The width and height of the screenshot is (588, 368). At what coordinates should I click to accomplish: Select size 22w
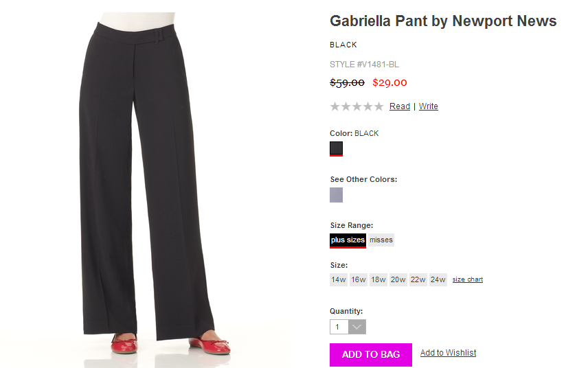(x=418, y=279)
